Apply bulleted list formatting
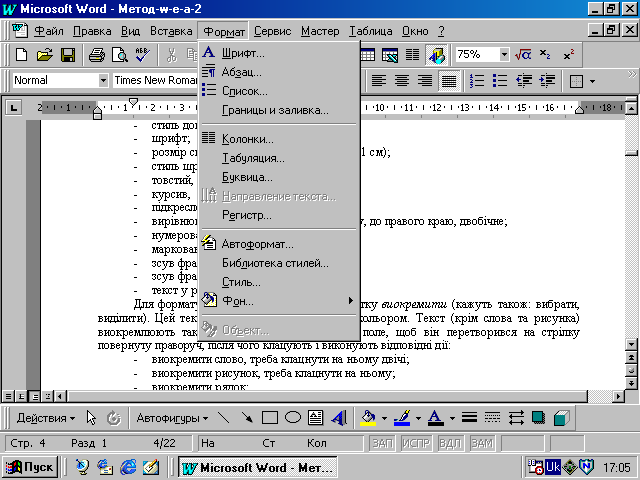 [500, 80]
